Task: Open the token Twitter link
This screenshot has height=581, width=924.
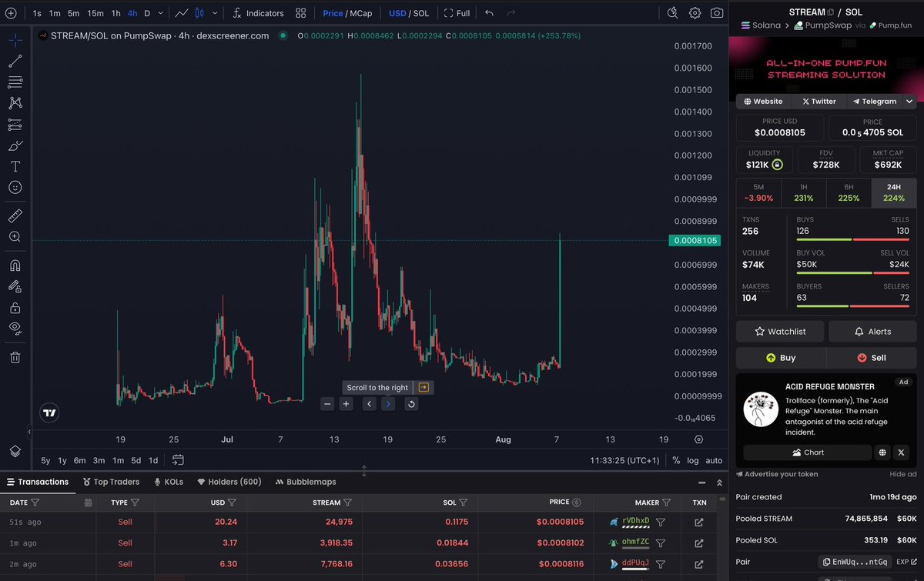Action: 819,101
